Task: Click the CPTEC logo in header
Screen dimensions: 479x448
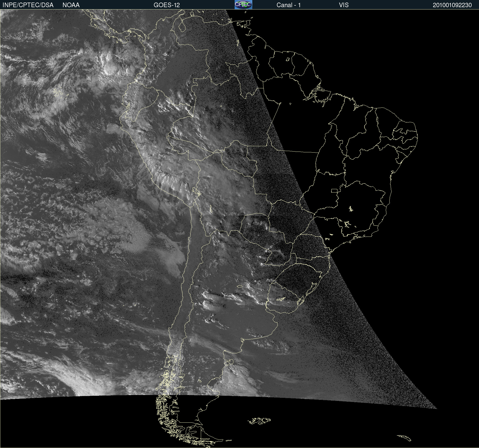Action: click(x=243, y=5)
